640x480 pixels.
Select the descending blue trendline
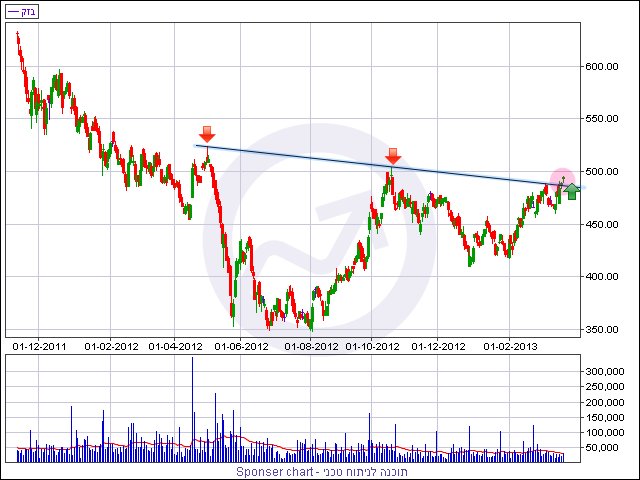[300, 156]
